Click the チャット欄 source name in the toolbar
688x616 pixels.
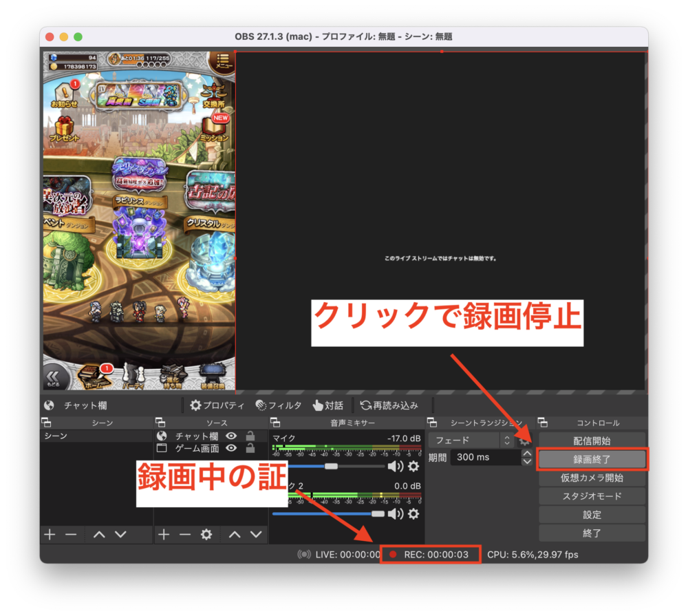tap(85, 405)
